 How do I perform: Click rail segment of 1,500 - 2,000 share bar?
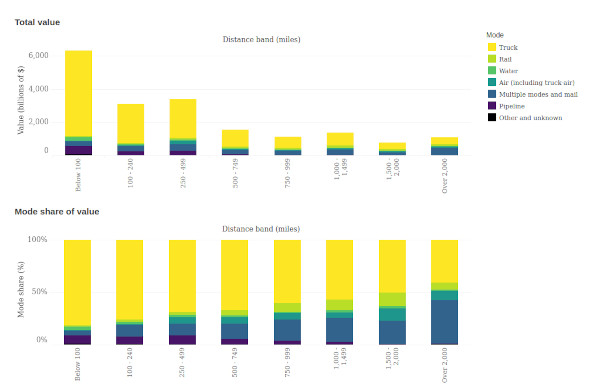coord(392,300)
